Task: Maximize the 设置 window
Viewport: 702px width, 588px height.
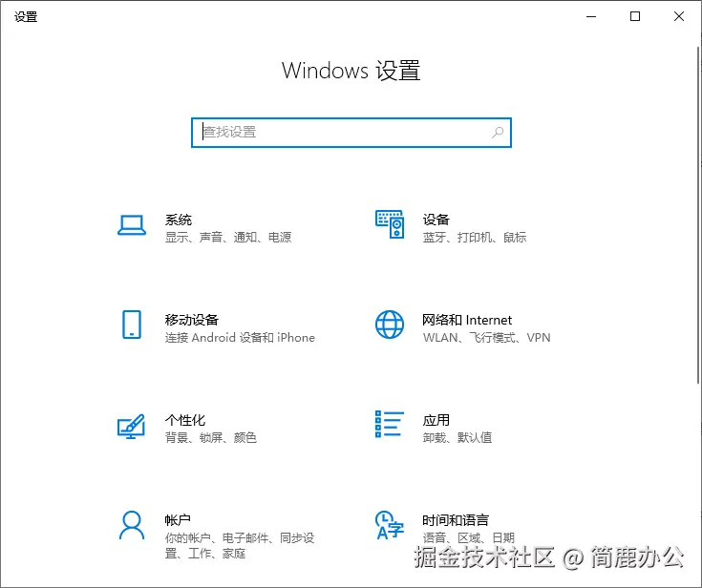Action: 635,17
